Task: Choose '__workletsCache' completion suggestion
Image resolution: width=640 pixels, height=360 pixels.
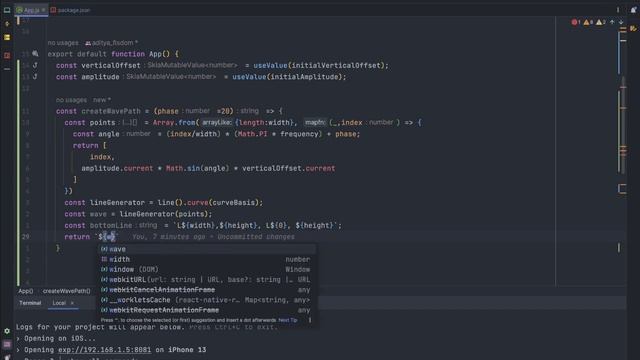Action: click(x=207, y=300)
